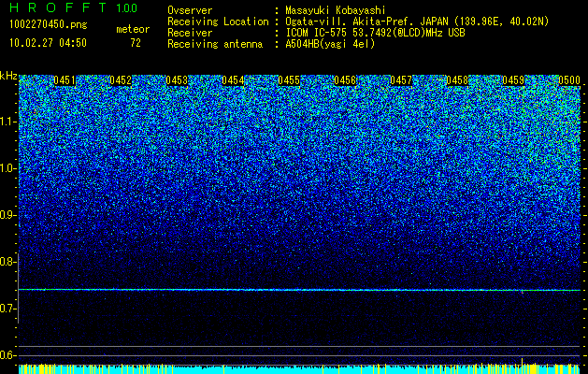This screenshot has width=588, height=374.
Task: Click the 0458 time marker
Action: pos(457,80)
